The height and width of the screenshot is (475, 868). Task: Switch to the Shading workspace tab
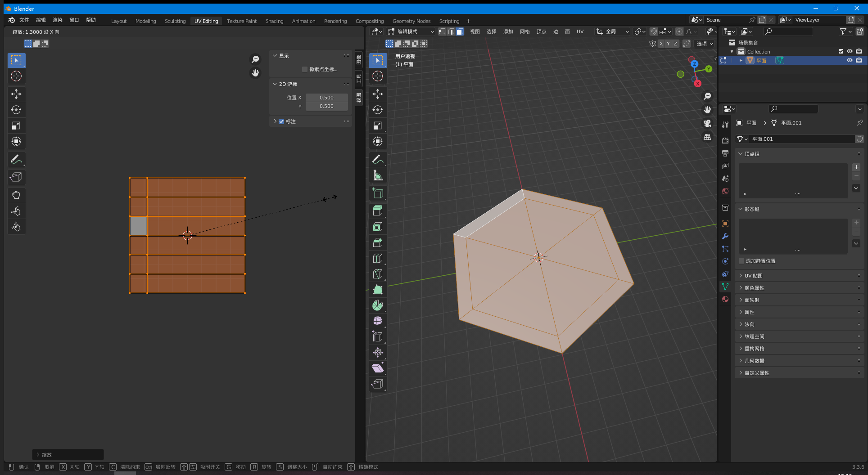(x=274, y=21)
